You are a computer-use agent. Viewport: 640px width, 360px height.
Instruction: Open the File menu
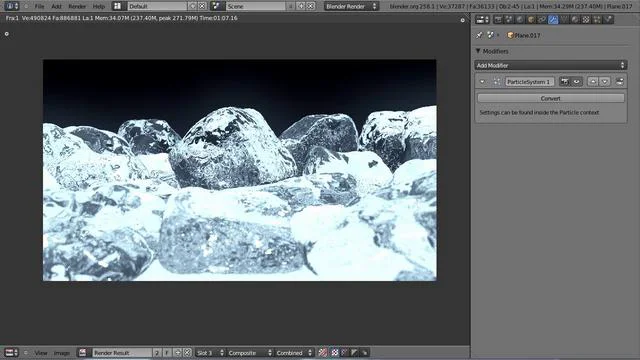pos(39,6)
